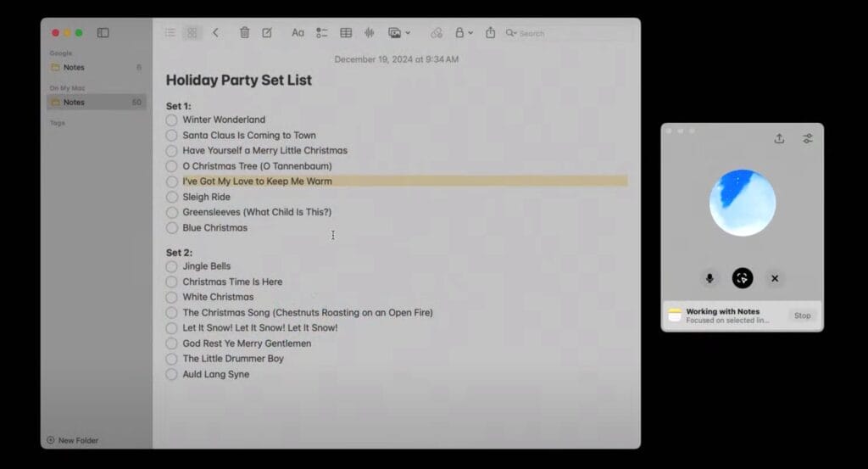The height and width of the screenshot is (469, 868).
Task: Check off Winter Wonderland item
Action: click(x=172, y=120)
